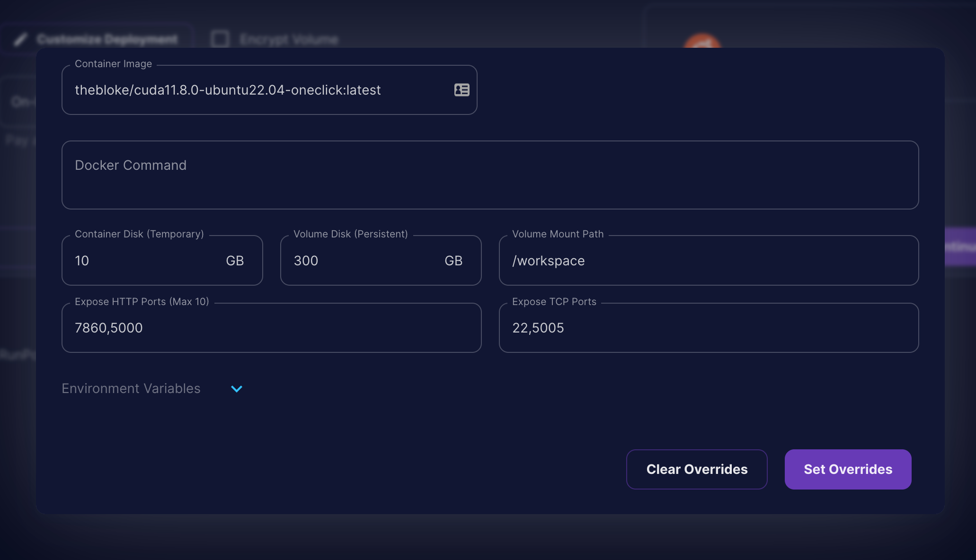Viewport: 976px width, 560px height.
Task: Click the Expose TCP Ports field 22,5005
Action: point(708,328)
